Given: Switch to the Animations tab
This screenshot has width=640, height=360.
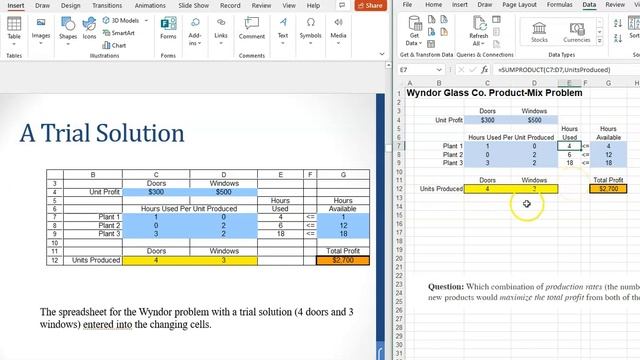Looking at the screenshot, I should (150, 6).
